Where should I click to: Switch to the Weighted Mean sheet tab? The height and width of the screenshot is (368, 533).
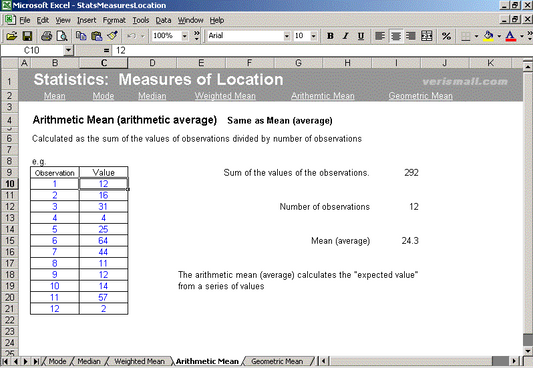click(139, 361)
